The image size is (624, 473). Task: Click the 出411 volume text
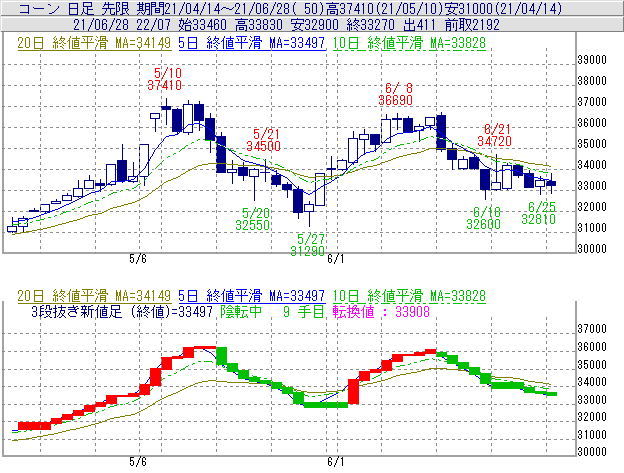(x=419, y=25)
